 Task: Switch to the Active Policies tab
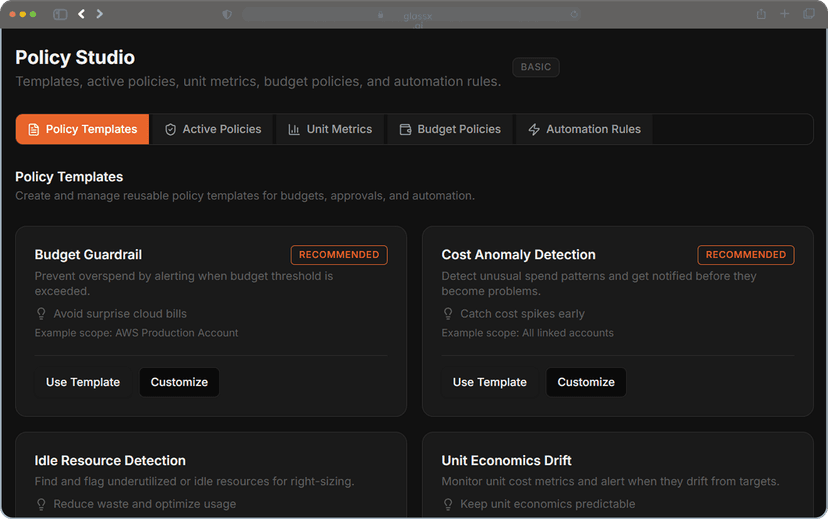213,129
